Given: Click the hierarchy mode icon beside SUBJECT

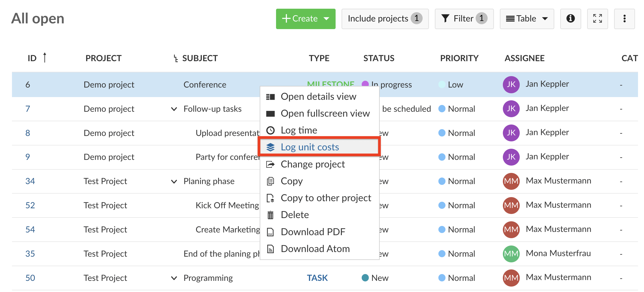Looking at the screenshot, I should (176, 58).
